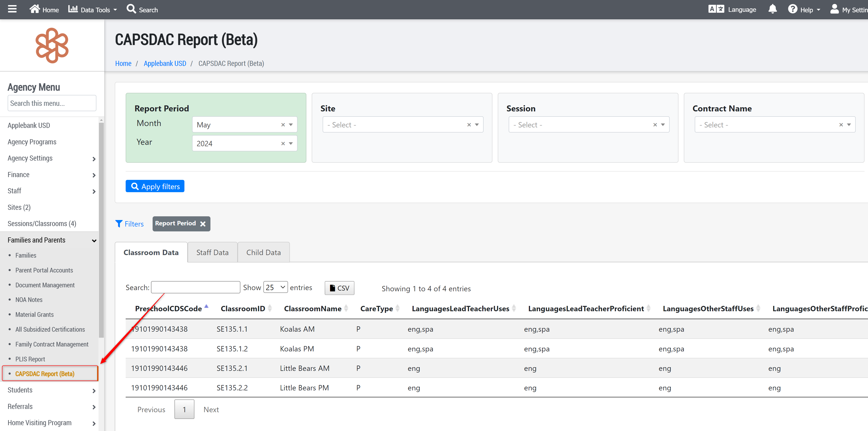868x431 pixels.
Task: Click the Language translation icon
Action: click(x=716, y=9)
